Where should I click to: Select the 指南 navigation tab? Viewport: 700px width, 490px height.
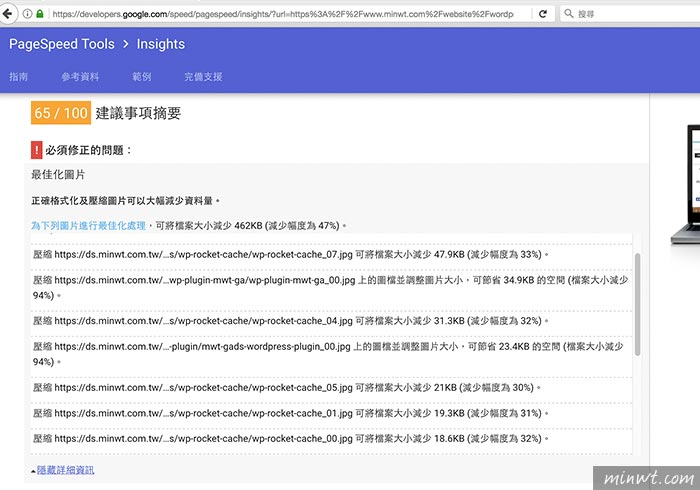(x=18, y=76)
